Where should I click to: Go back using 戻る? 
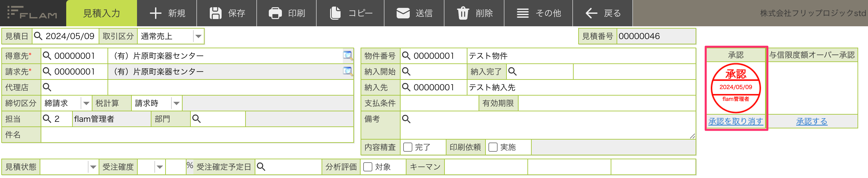(x=603, y=13)
